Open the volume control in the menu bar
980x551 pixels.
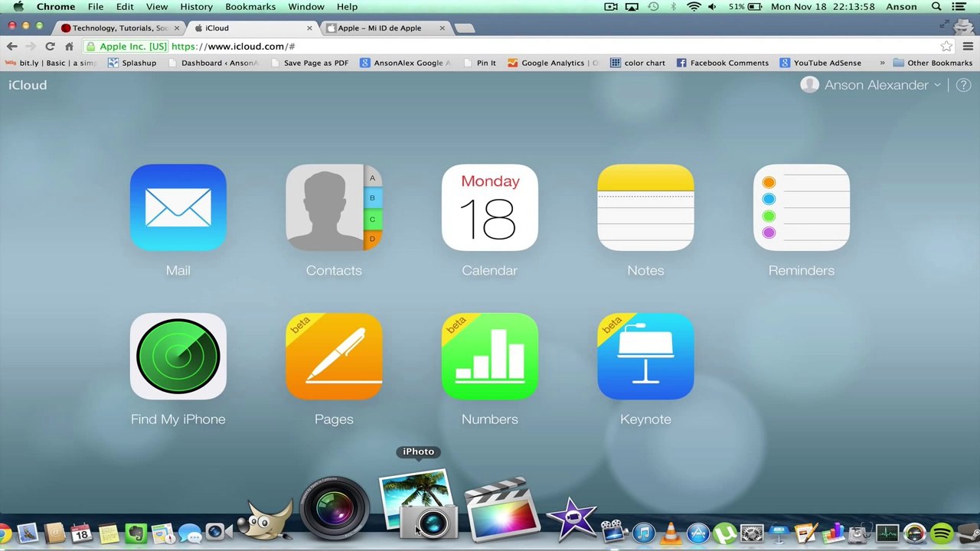tap(713, 7)
